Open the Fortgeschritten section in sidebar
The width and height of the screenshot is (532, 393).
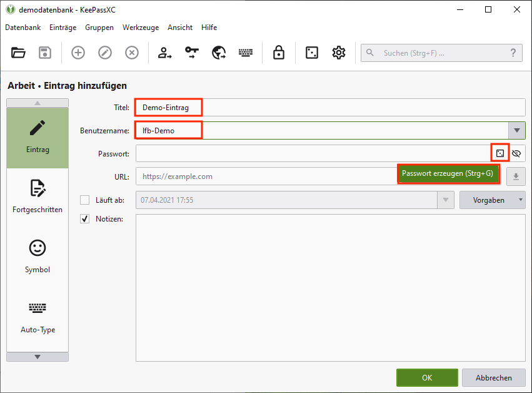pyautogui.click(x=38, y=195)
